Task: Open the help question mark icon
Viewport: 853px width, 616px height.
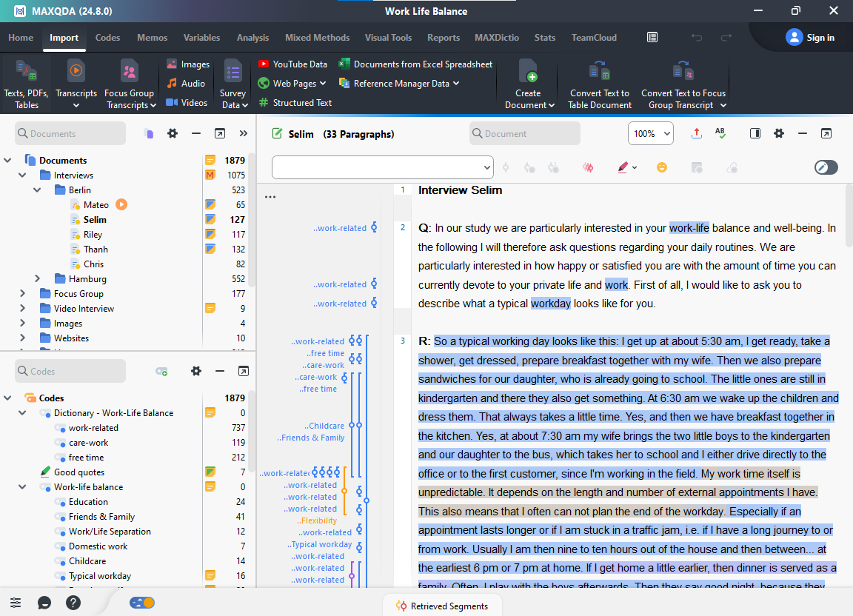Action: point(73,603)
